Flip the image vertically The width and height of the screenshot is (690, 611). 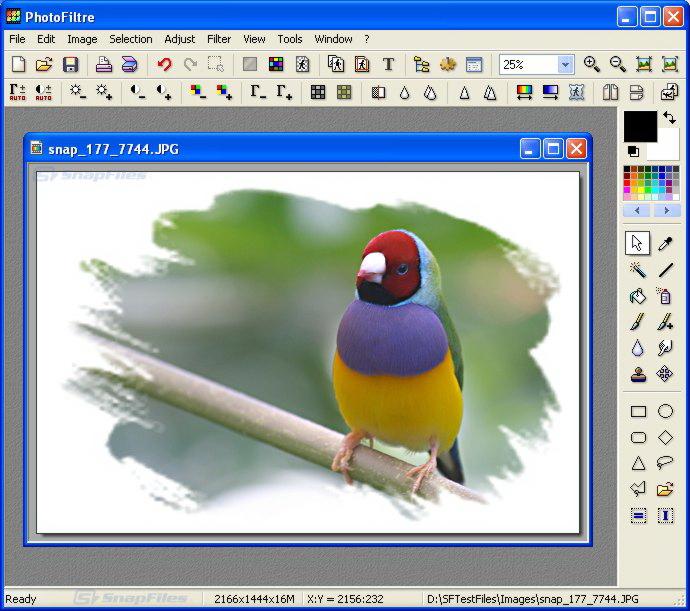pyautogui.click(x=636, y=92)
